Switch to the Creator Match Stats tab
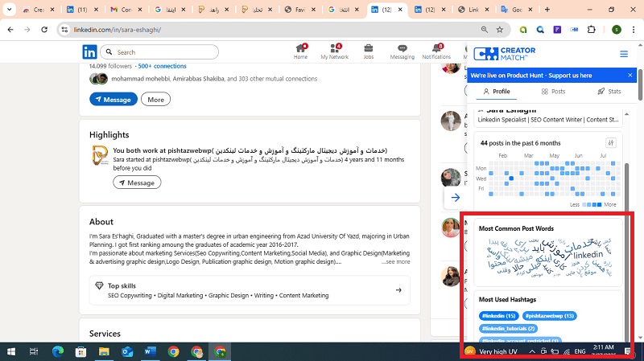This screenshot has height=361, width=644. 609,92
